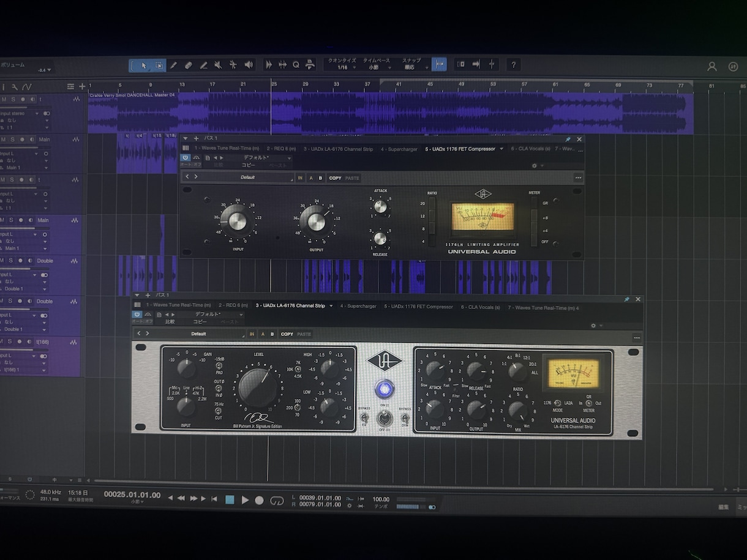This screenshot has width=747, height=560.
Task: Open the gear settings in the LA-6176 window
Action: 593,326
